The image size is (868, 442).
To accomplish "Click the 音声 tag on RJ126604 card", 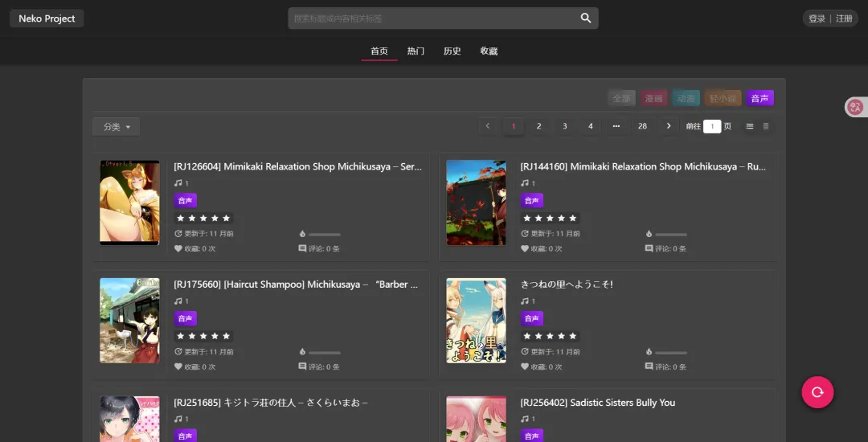I will (186, 200).
